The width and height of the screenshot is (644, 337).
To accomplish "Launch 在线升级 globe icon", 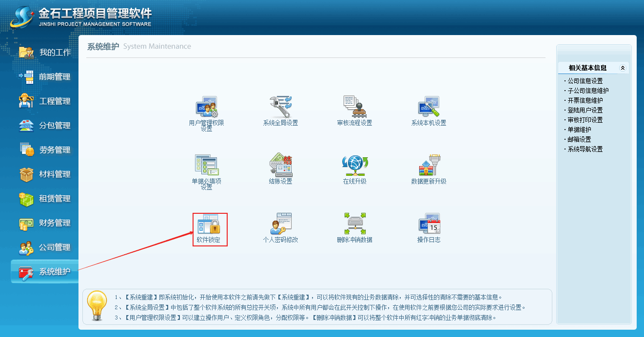I will [354, 166].
